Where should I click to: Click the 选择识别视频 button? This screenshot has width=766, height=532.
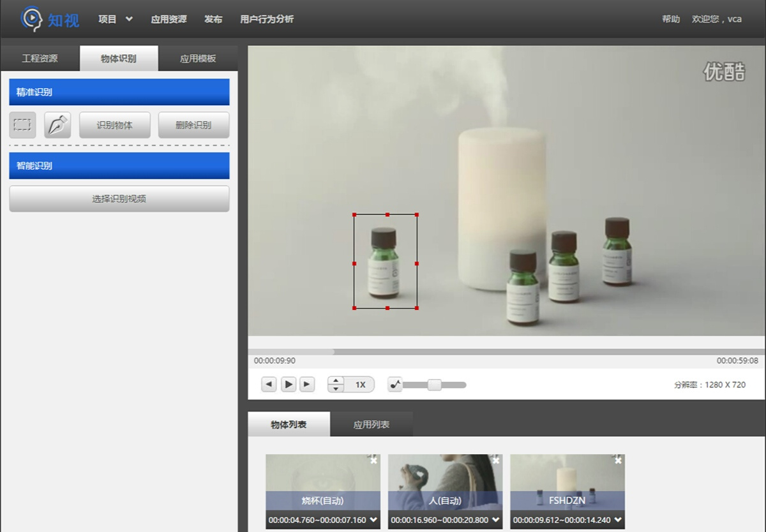click(119, 198)
